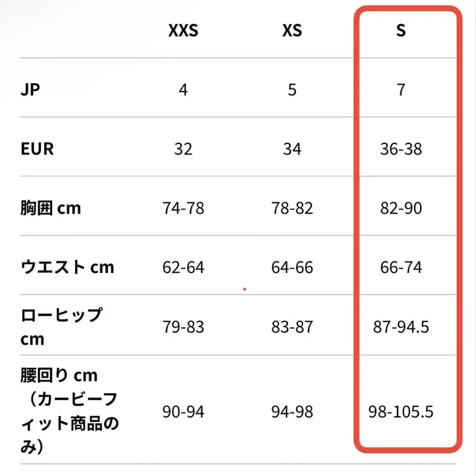Select the highlighted S column header

click(x=401, y=31)
